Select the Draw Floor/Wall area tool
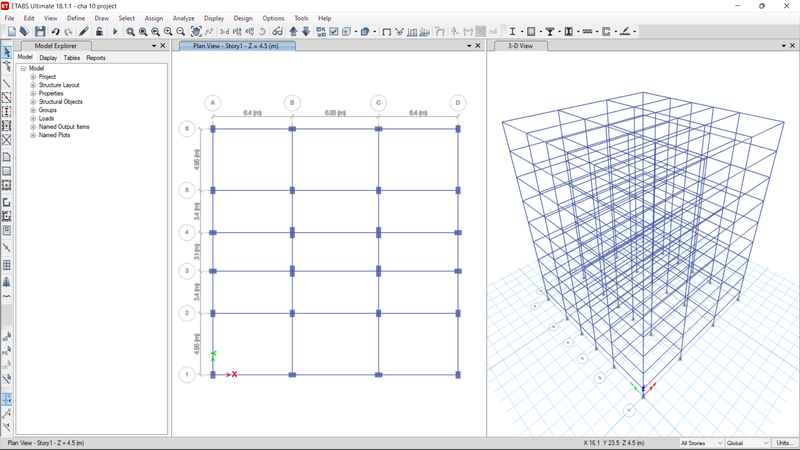 pyautogui.click(x=7, y=157)
